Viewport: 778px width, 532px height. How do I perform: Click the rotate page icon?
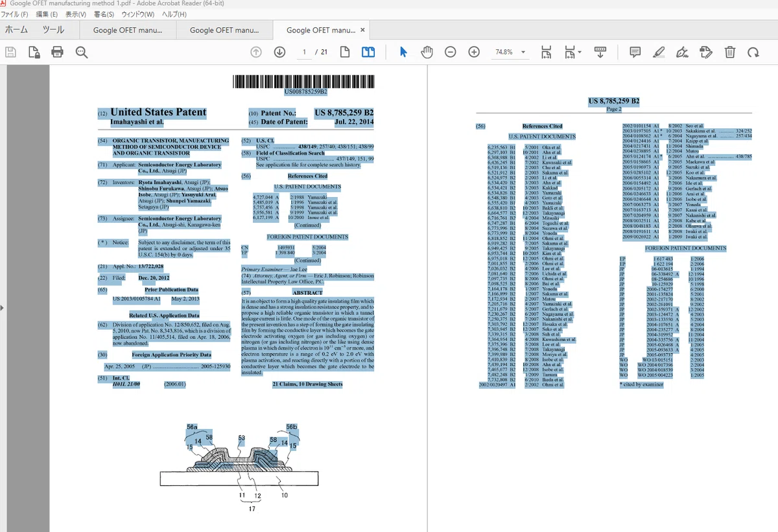[x=753, y=52]
